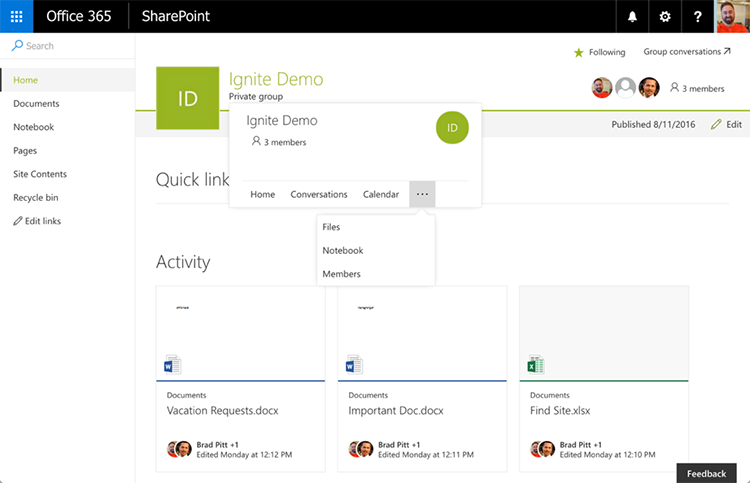
Task: Select Home in the left navigation
Action: (68, 80)
